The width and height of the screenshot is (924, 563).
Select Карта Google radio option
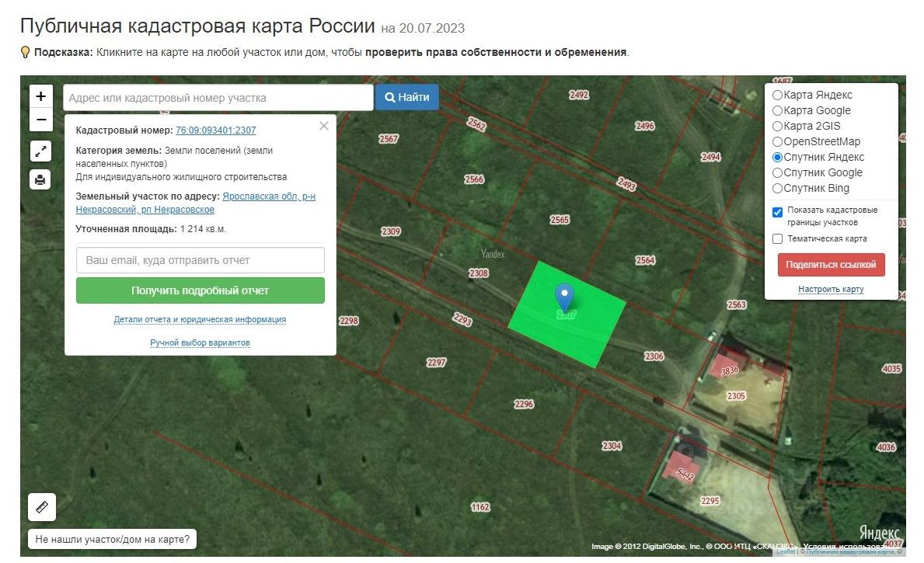[777, 110]
